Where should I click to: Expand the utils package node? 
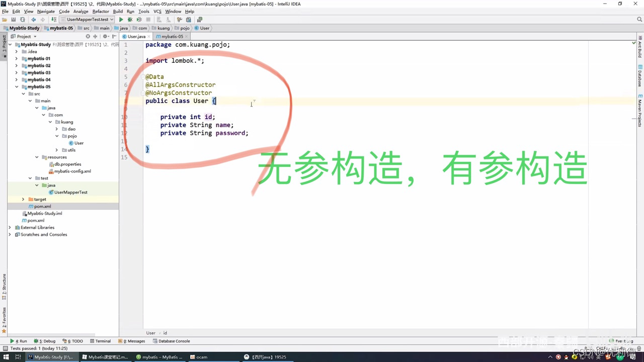(x=57, y=150)
